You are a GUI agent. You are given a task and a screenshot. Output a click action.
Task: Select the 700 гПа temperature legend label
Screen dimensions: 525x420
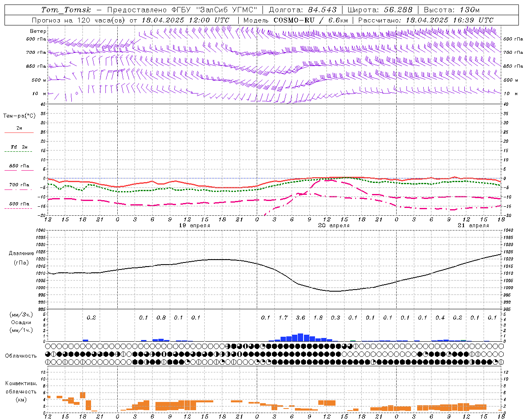click(19, 185)
